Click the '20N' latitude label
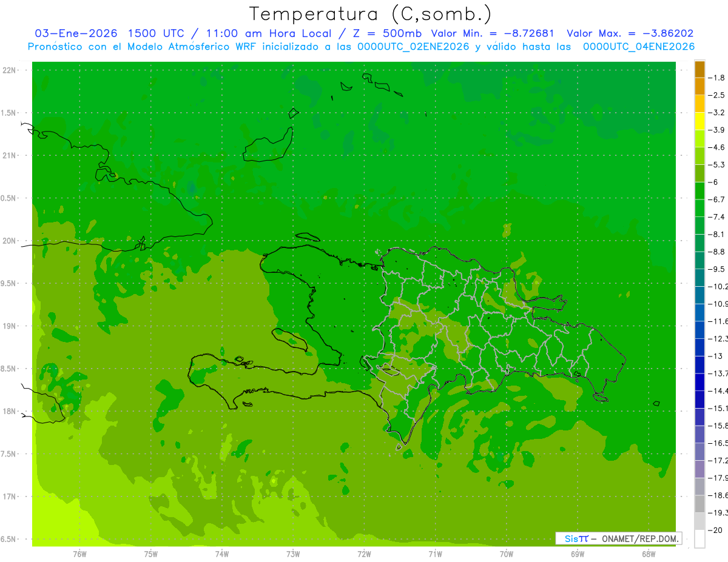This screenshot has width=728, height=562. coord(9,241)
